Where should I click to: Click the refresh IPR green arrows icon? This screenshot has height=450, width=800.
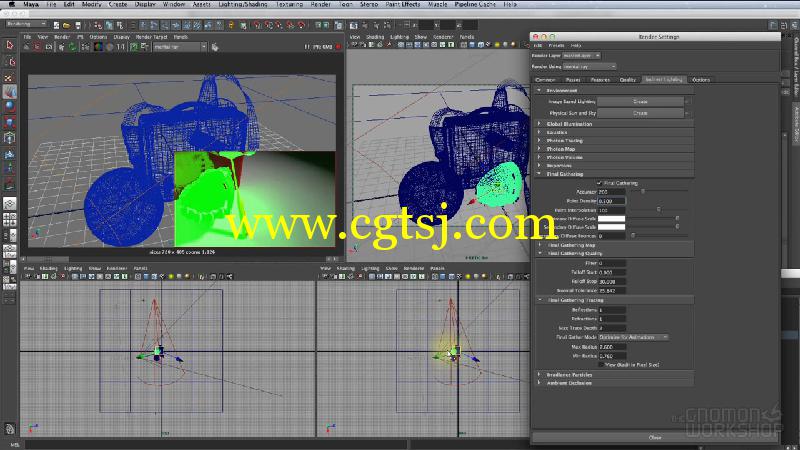tap(72, 47)
